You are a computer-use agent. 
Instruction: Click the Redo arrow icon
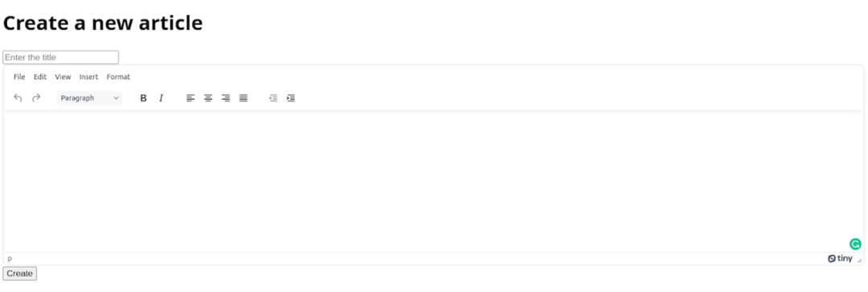coord(36,98)
